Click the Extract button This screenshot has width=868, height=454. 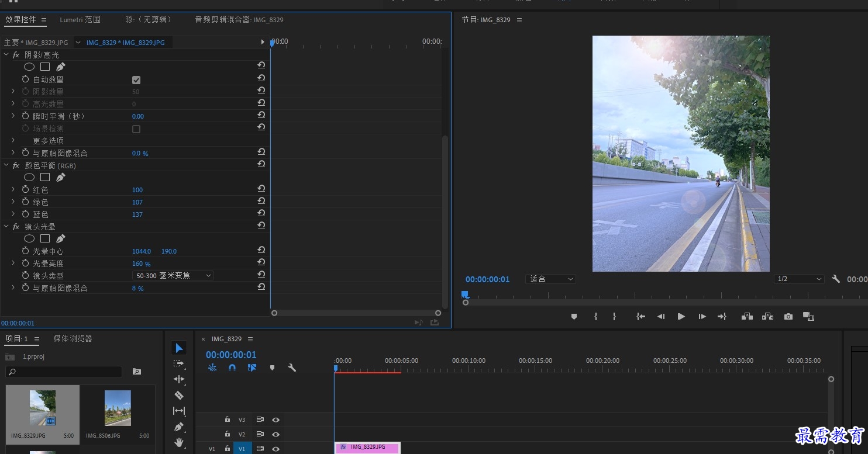point(767,317)
